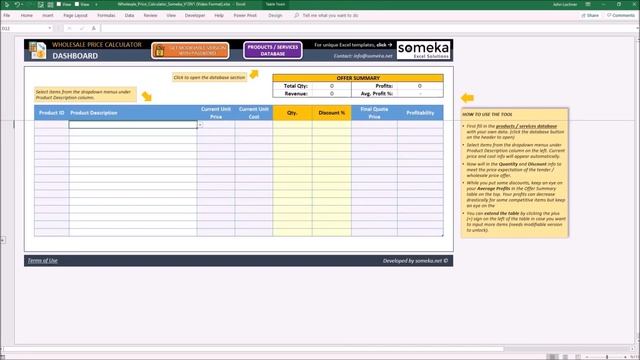This screenshot has height=360, width=640.
Task: Click the John Lockner account name
Action: [565, 4]
